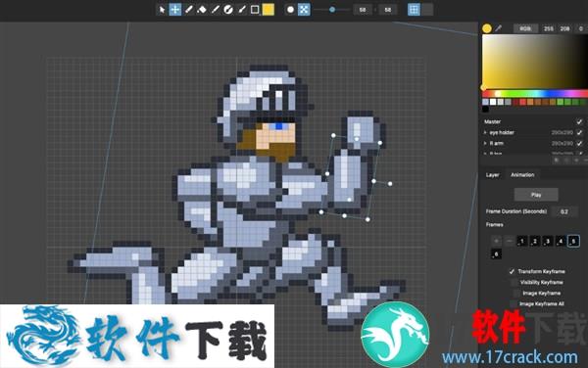
Task: Select the eyedropper brush tool in toolbar
Action: 242,10
